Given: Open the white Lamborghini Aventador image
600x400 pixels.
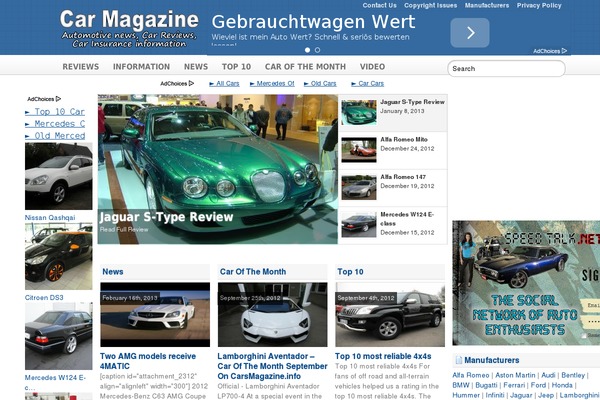Looking at the screenshot, I should [x=272, y=315].
